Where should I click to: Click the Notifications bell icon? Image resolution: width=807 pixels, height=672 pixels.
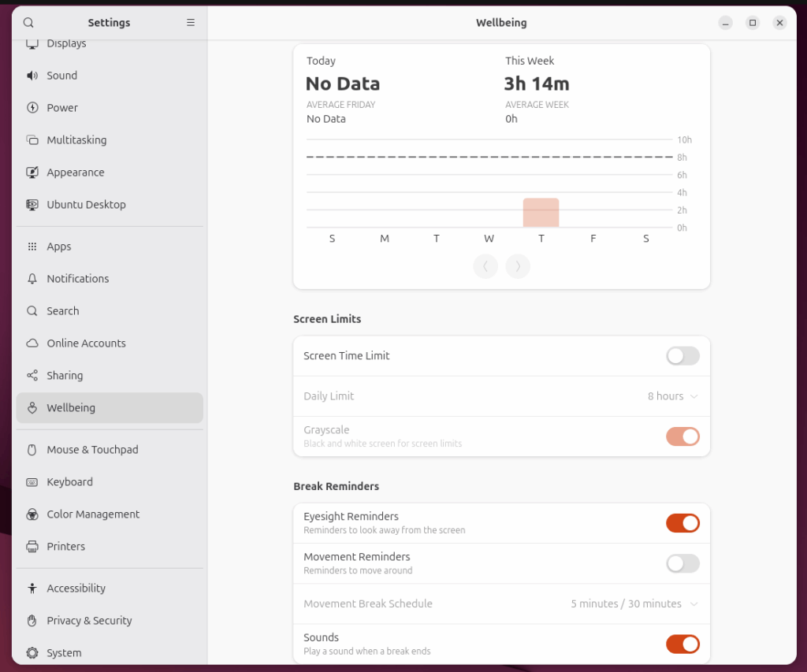click(32, 279)
